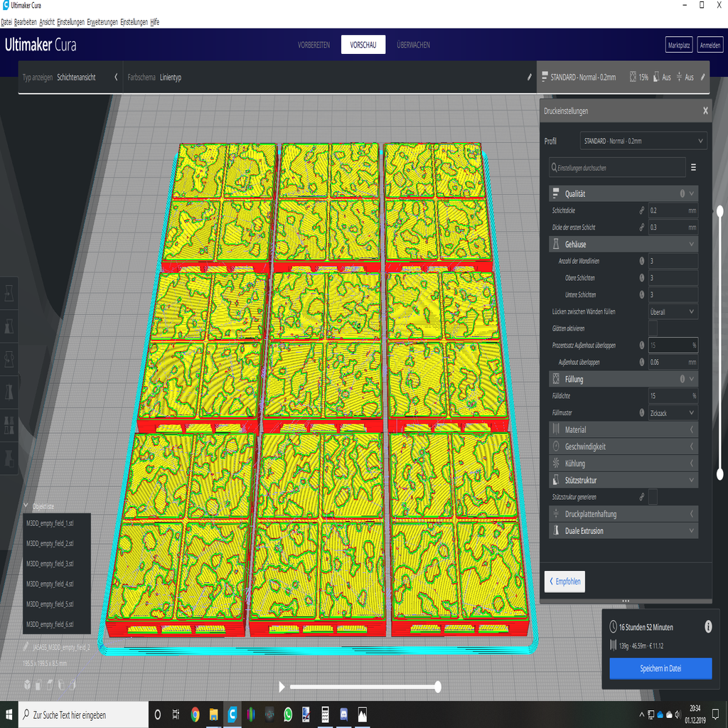Open Chrome from the taskbar
The width and height of the screenshot is (728, 728).
[x=195, y=714]
